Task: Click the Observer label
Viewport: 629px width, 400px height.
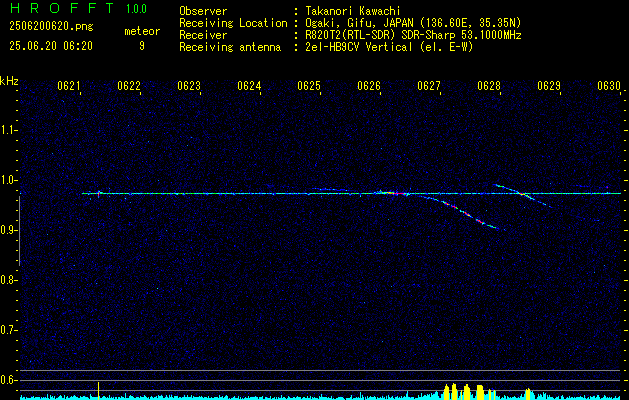Action: pos(203,11)
